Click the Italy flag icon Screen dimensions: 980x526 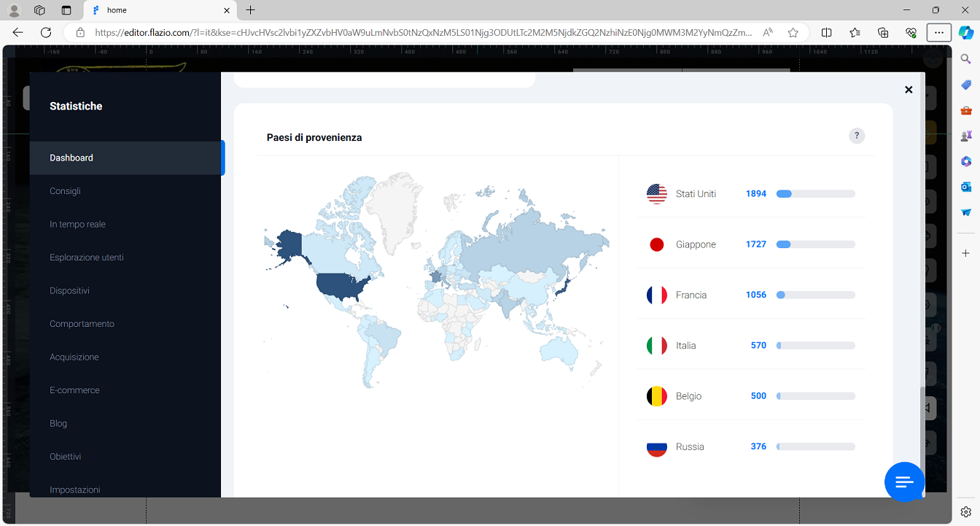click(656, 346)
